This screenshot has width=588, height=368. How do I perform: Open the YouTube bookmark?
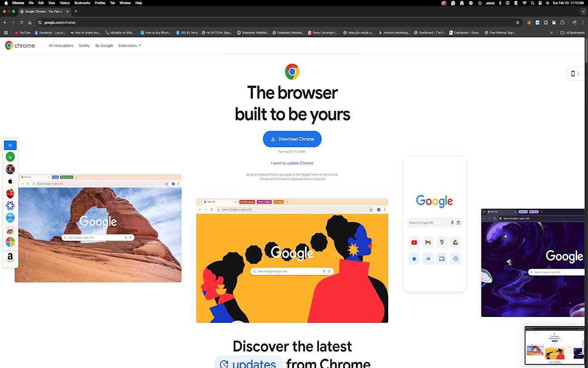[x=23, y=33]
